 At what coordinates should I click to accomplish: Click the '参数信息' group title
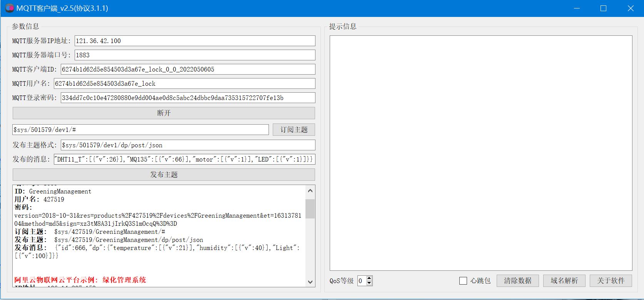(25, 26)
